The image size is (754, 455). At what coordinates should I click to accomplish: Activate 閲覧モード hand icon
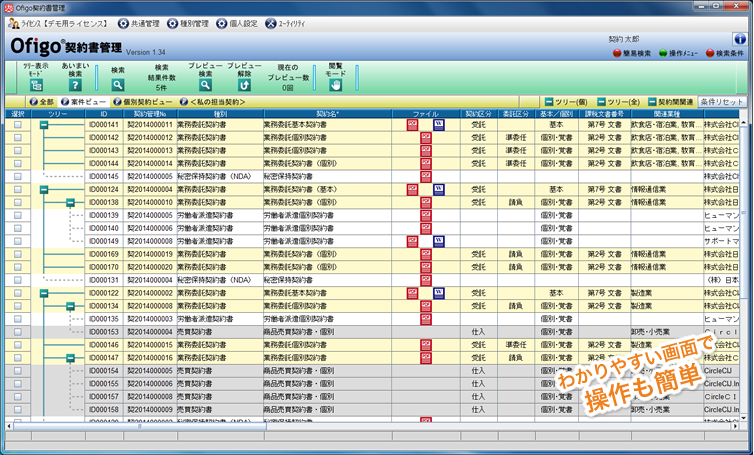[x=336, y=85]
